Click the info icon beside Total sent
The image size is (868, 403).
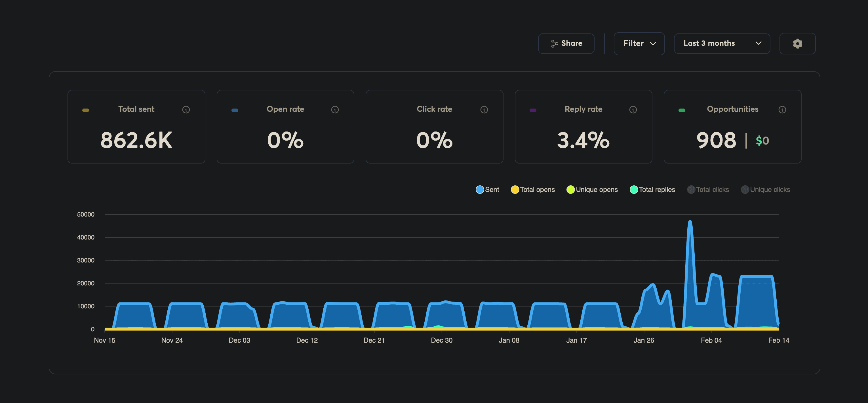coord(186,109)
